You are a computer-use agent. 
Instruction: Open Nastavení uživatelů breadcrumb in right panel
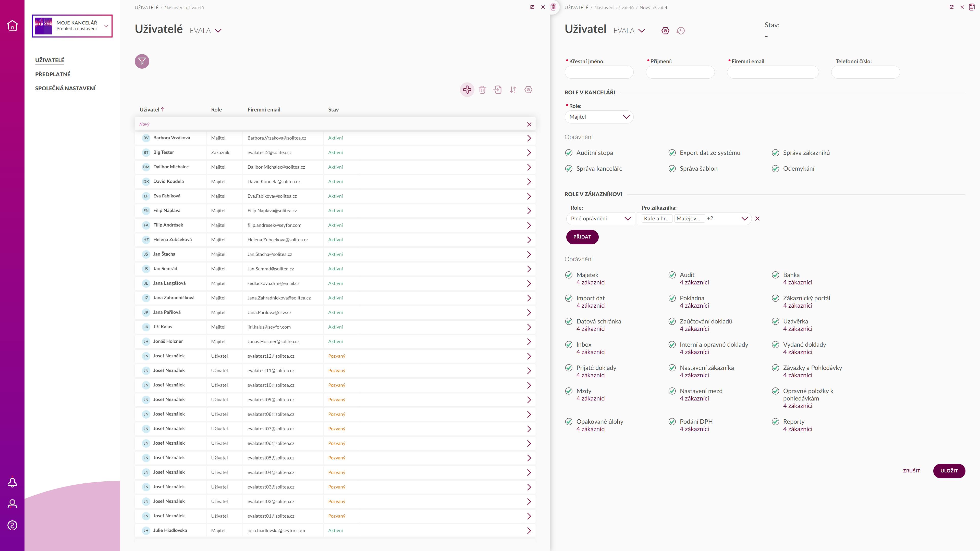coord(614,8)
